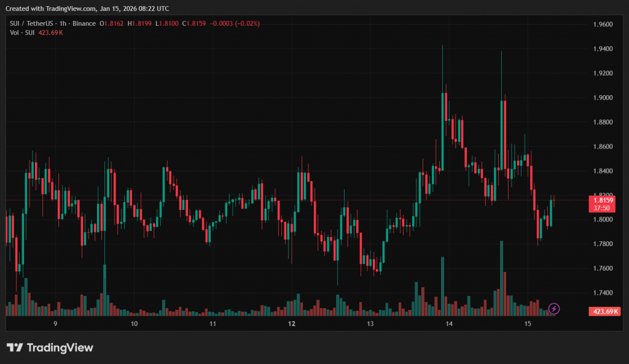Click the 1.8600 price axis label
This screenshot has width=629, height=364.
(x=603, y=147)
